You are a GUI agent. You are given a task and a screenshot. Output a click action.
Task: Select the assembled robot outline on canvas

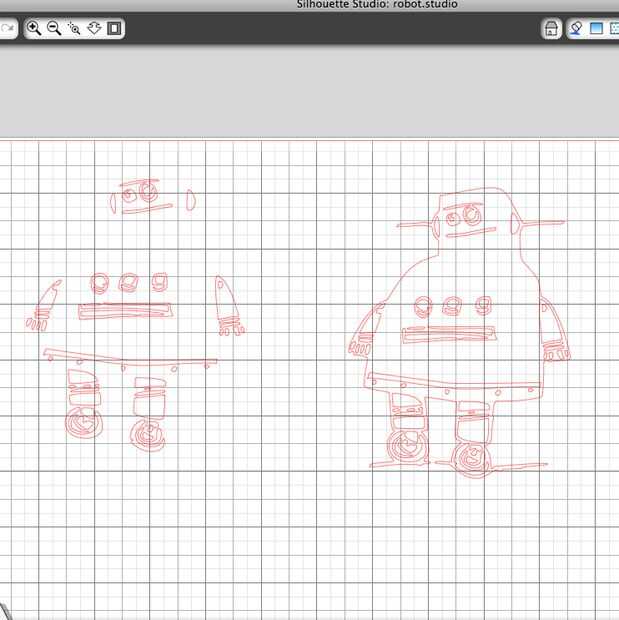461,332
